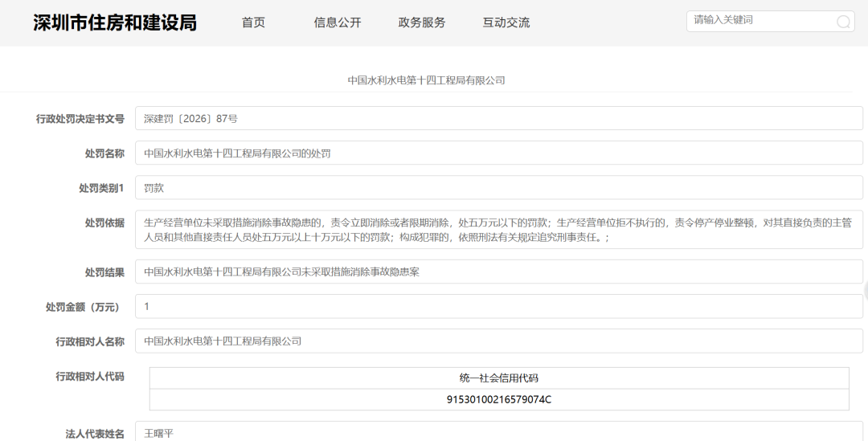
Task: Open the 政务服务 menu
Action: (x=422, y=22)
